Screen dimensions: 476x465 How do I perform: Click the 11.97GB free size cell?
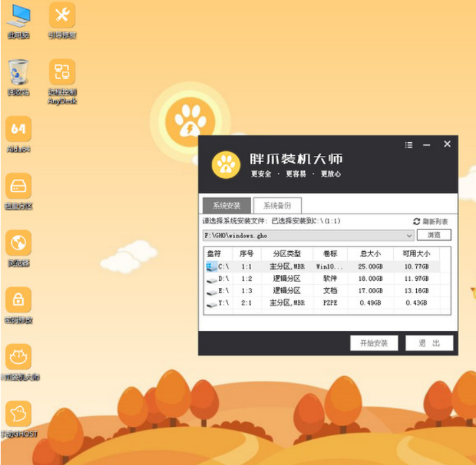pyautogui.click(x=416, y=279)
